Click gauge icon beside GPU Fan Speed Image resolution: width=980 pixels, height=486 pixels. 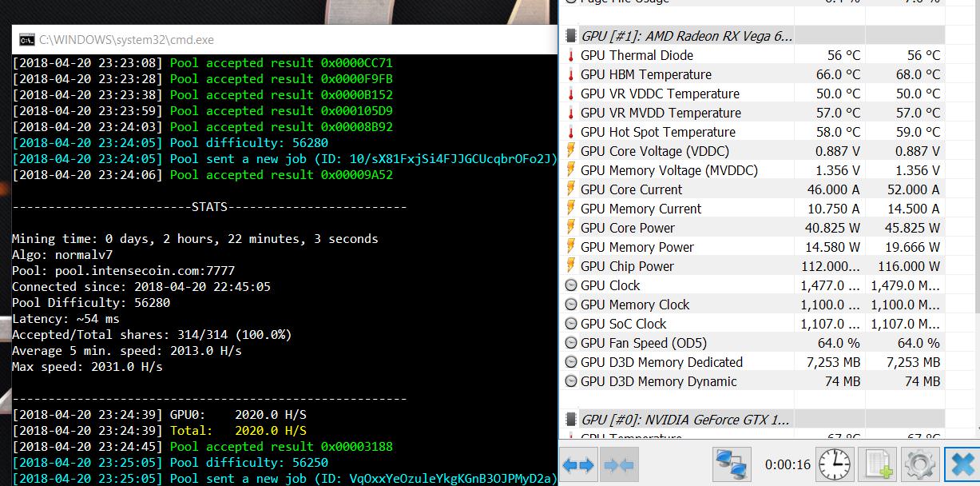coord(571,343)
